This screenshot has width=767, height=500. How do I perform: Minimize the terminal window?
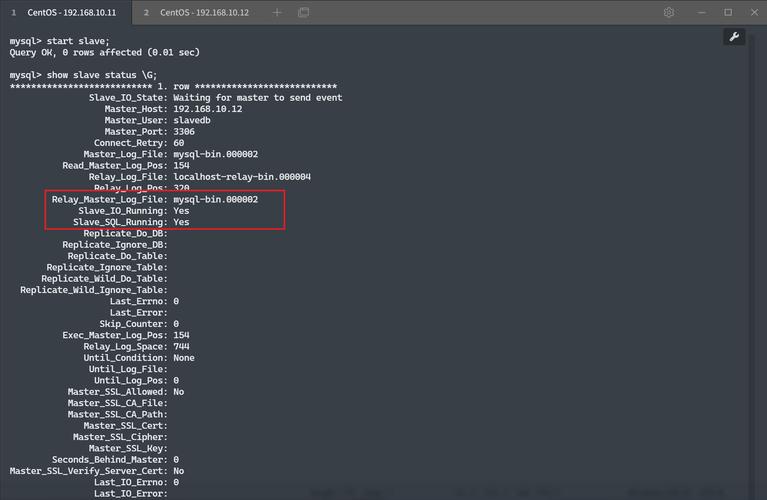click(701, 12)
